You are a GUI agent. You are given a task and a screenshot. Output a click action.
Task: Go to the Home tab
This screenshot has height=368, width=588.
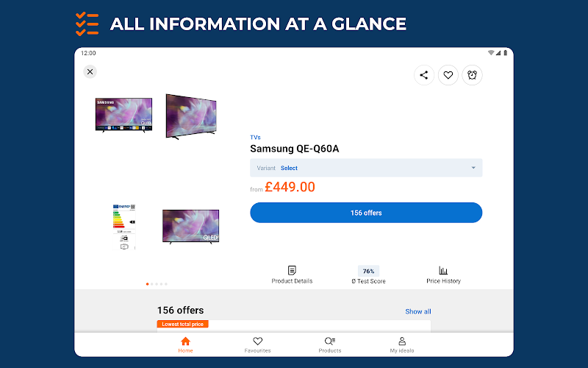[185, 344]
